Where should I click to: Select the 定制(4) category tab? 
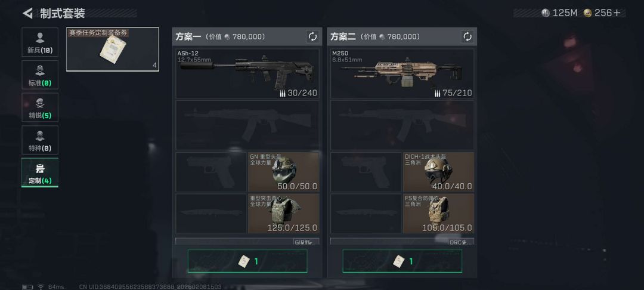coord(40,172)
